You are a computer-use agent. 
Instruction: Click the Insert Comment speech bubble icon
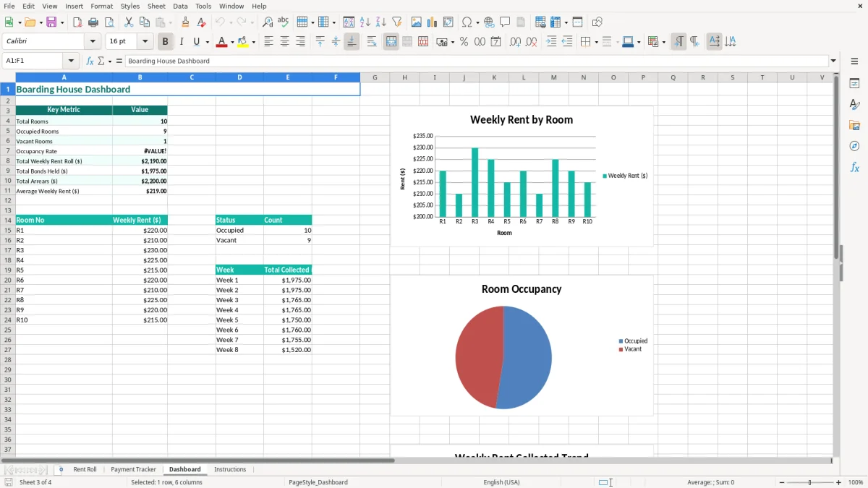tap(505, 22)
